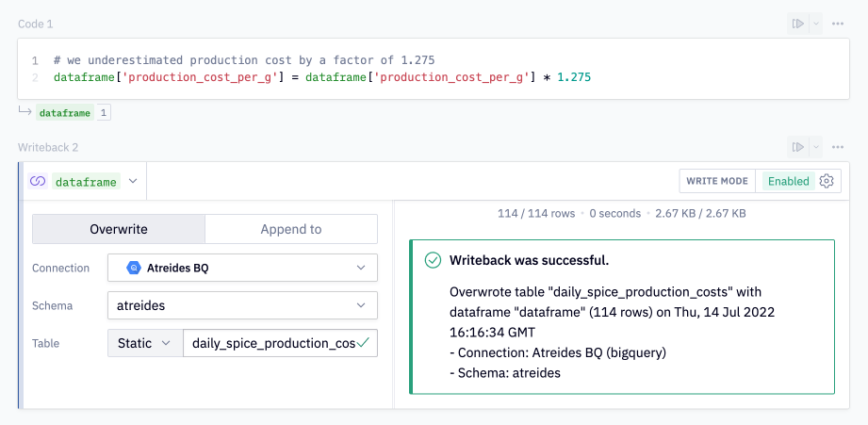This screenshot has height=425, width=868.
Task: Click the '- Schema: atreides' line
Action: [505, 373]
